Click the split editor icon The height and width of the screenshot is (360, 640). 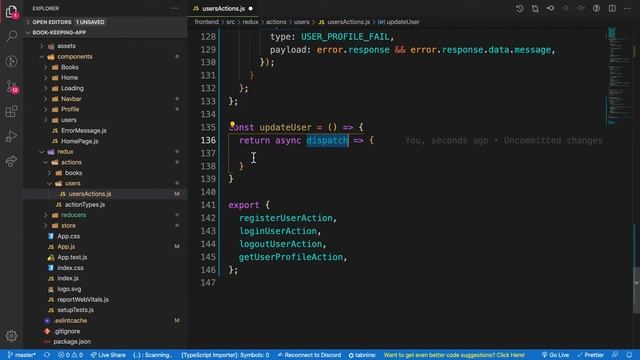pos(612,9)
